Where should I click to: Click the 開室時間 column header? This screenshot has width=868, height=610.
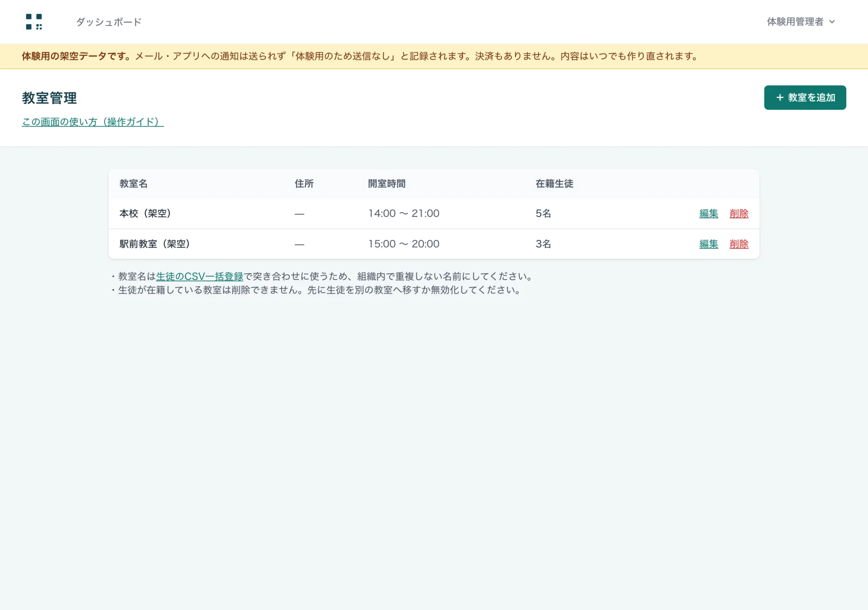tap(387, 184)
